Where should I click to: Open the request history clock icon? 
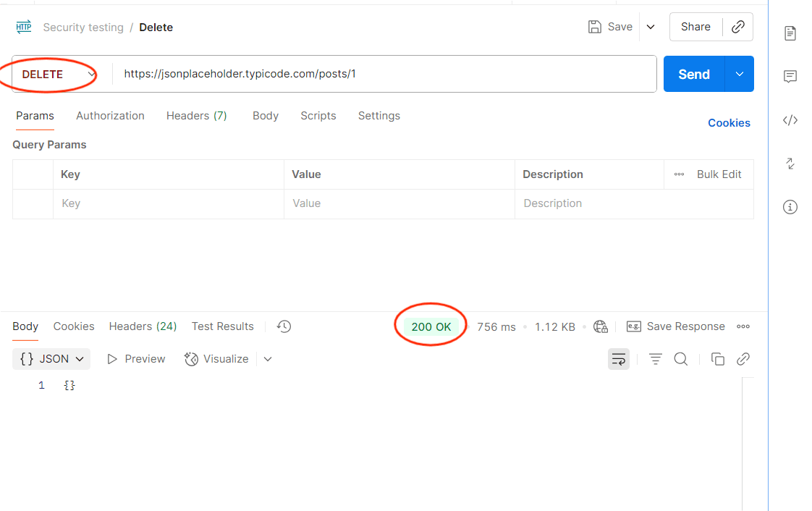283,326
